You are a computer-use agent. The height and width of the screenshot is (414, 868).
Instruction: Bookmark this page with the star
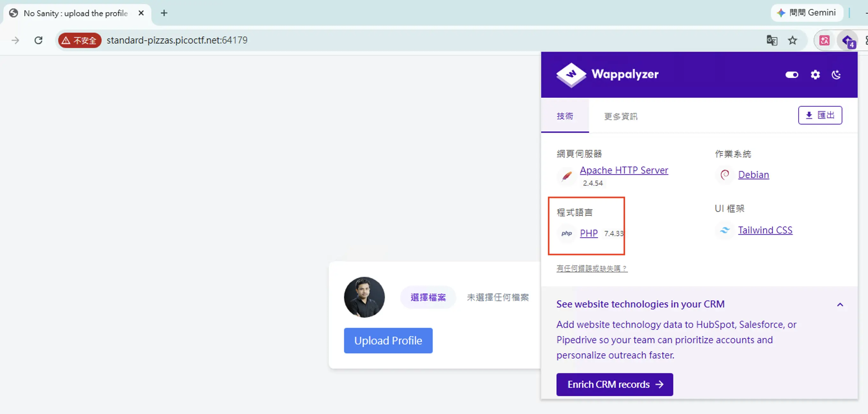point(792,41)
